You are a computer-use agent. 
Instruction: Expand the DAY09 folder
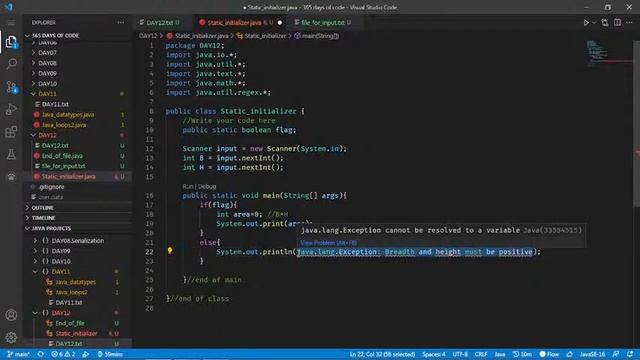point(47,73)
